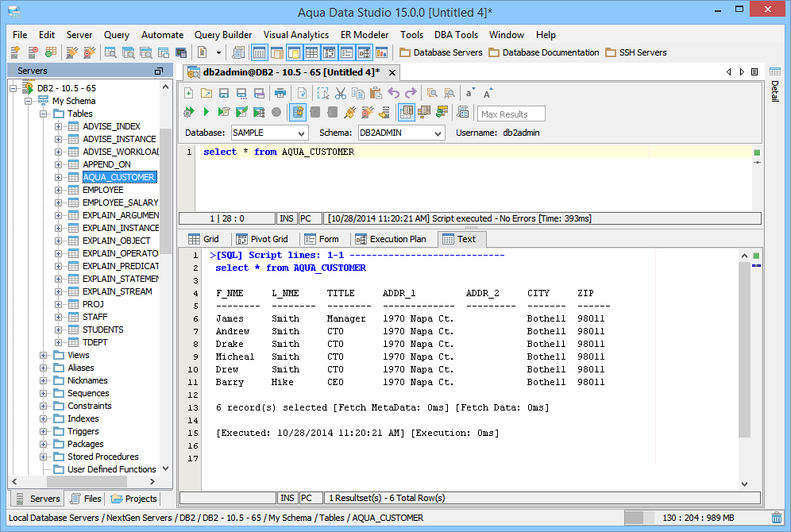
Task: Click the Undo arrow icon
Action: (393, 93)
